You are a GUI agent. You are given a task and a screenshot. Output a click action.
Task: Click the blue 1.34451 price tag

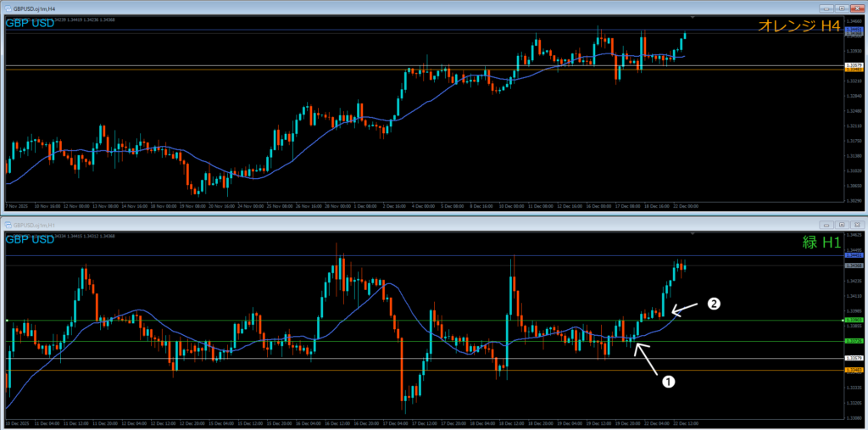852,254
